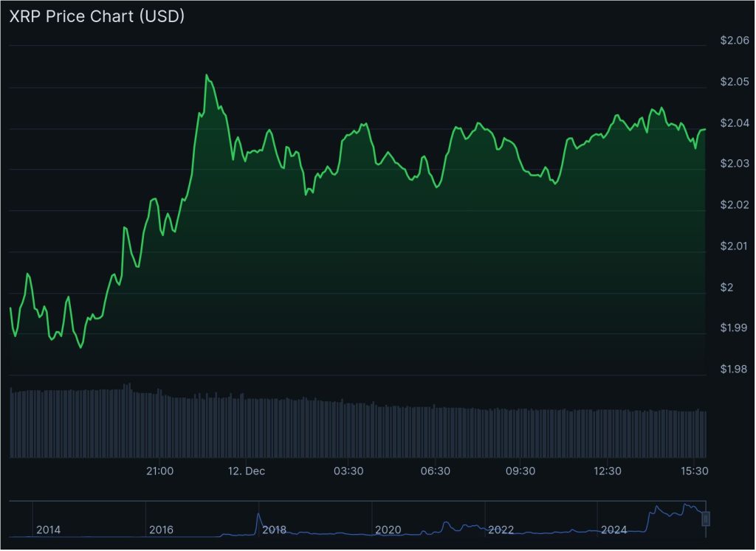Click the XRP Price Chart (USD) title
Image resolution: width=756 pixels, height=551 pixels.
97,16
